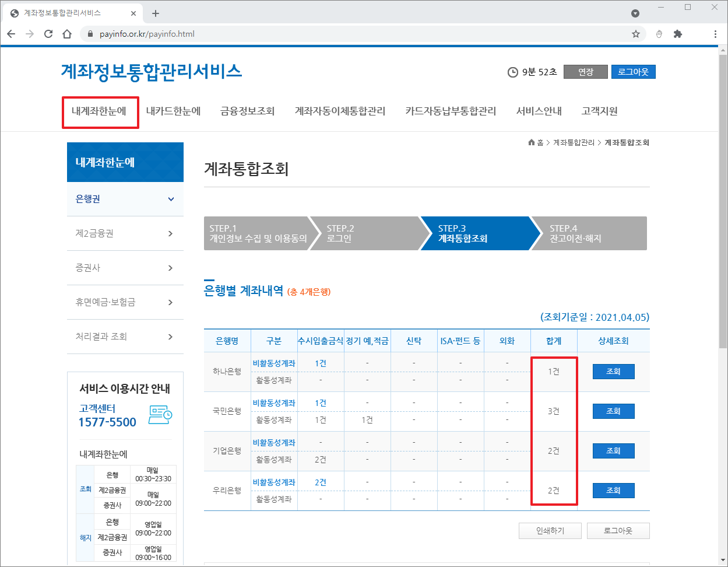
Task: Click 조회 button for 하나은행
Action: [613, 372]
